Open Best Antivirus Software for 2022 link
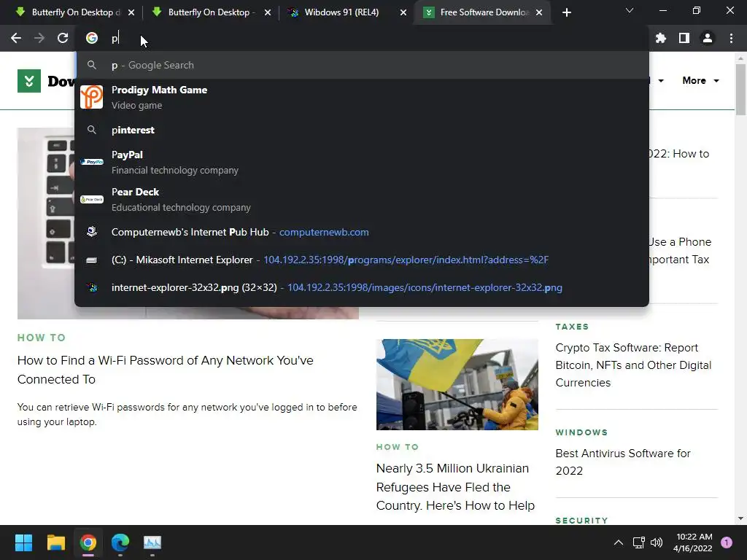This screenshot has height=560, width=747. pyautogui.click(x=623, y=462)
